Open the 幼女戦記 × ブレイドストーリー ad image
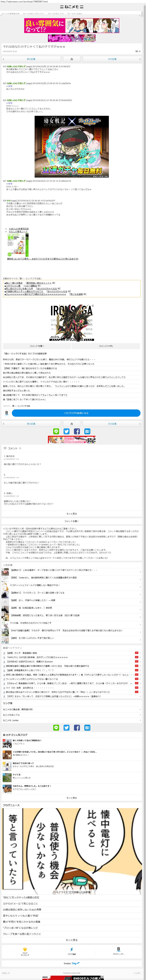Viewport: 146px width, 980px height. [72, 146]
